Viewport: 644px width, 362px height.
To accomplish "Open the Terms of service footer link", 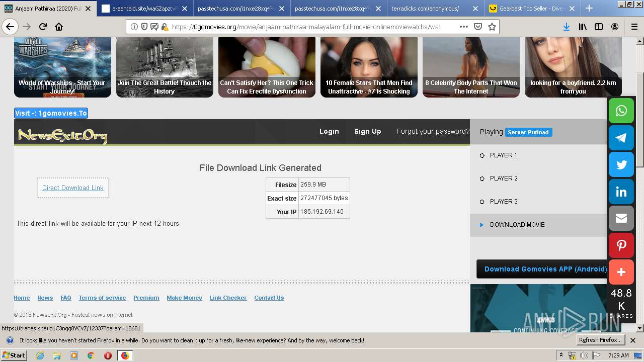I will tap(102, 298).
